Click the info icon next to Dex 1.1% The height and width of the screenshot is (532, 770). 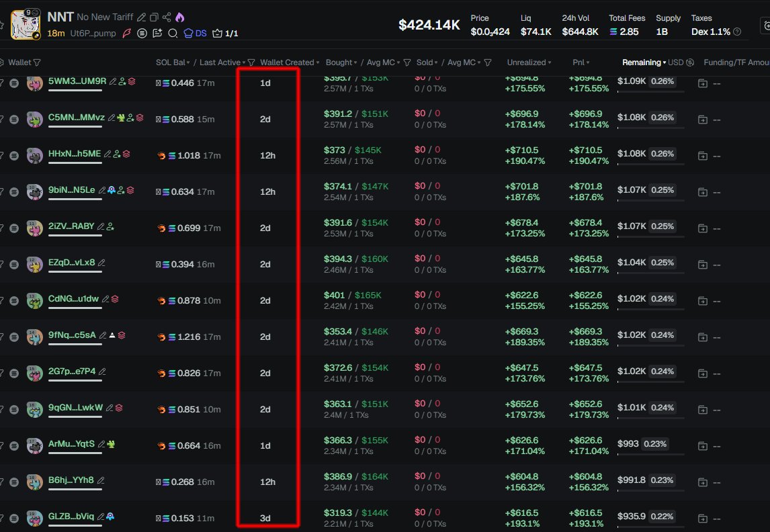tap(737, 32)
